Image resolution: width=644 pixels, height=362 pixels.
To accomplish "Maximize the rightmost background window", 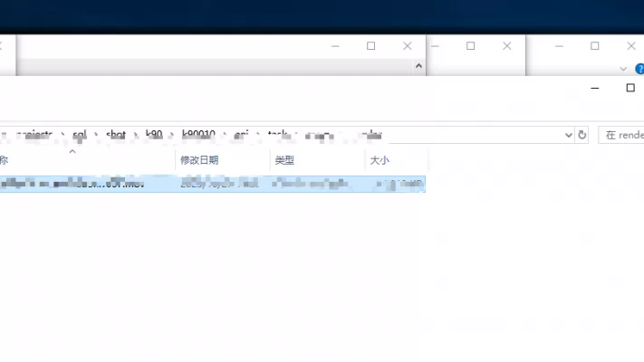I will point(595,46).
